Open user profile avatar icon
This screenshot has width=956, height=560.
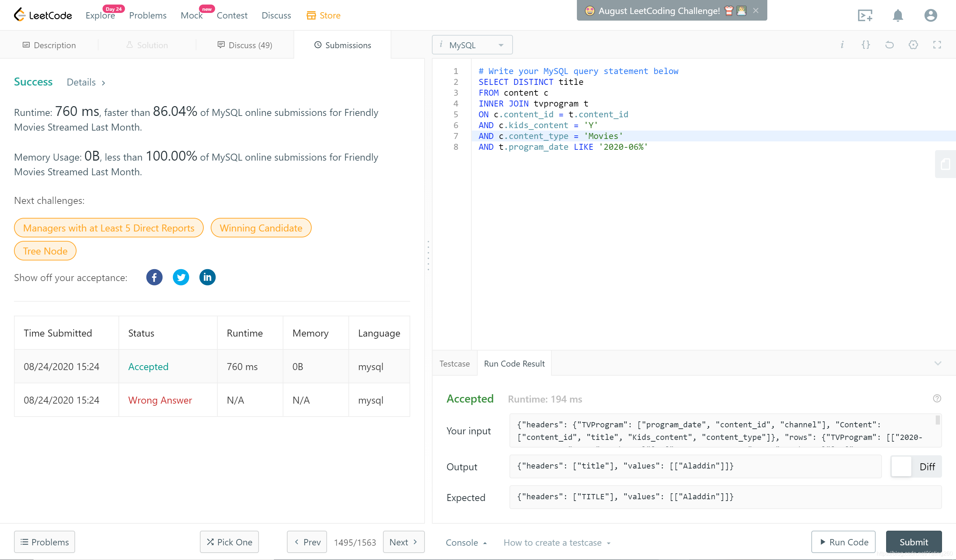click(x=930, y=16)
